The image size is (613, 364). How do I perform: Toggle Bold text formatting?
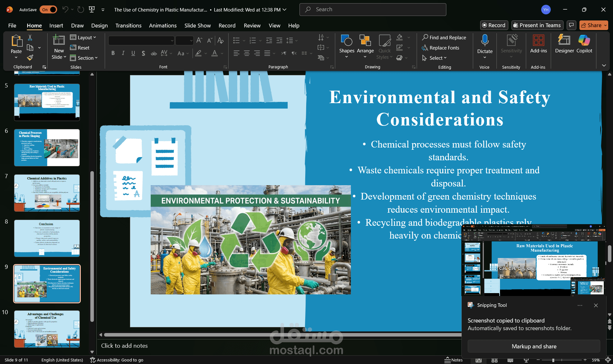tap(113, 53)
